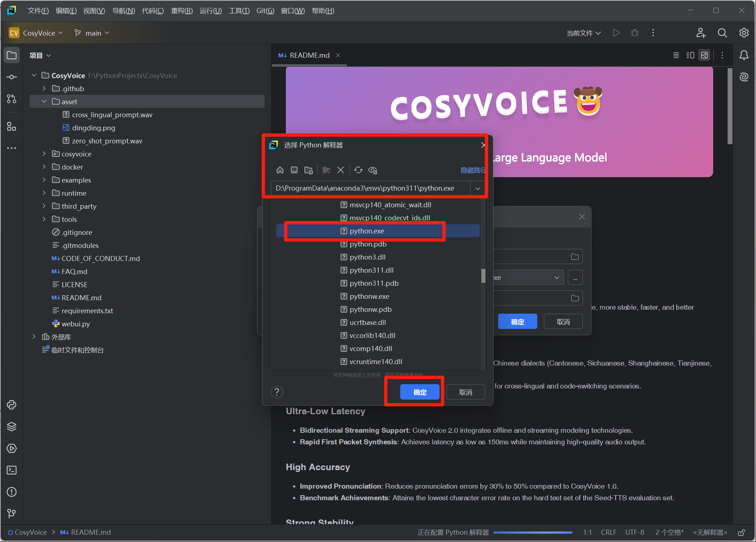Expand the cosyvoice folder in project tree

click(44, 154)
